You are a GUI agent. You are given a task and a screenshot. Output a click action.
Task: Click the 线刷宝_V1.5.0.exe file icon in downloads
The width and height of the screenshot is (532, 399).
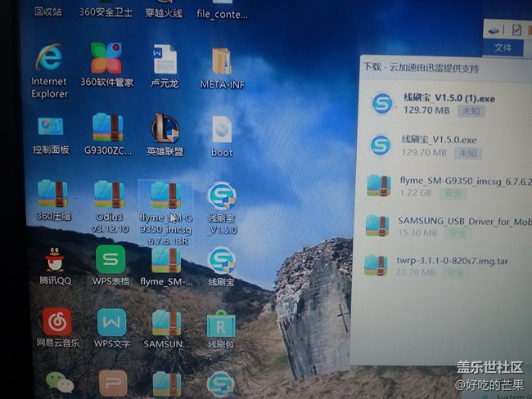381,145
